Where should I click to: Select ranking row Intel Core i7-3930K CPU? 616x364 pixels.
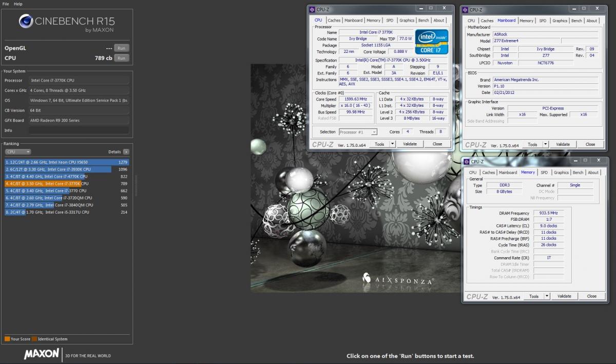click(x=67, y=169)
